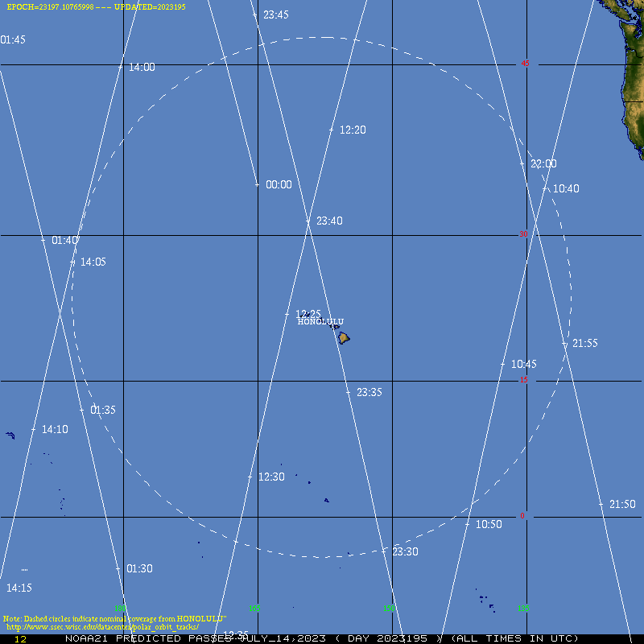Select the 00:00 time marker
Screen dimensions: 644x644
coord(279,184)
